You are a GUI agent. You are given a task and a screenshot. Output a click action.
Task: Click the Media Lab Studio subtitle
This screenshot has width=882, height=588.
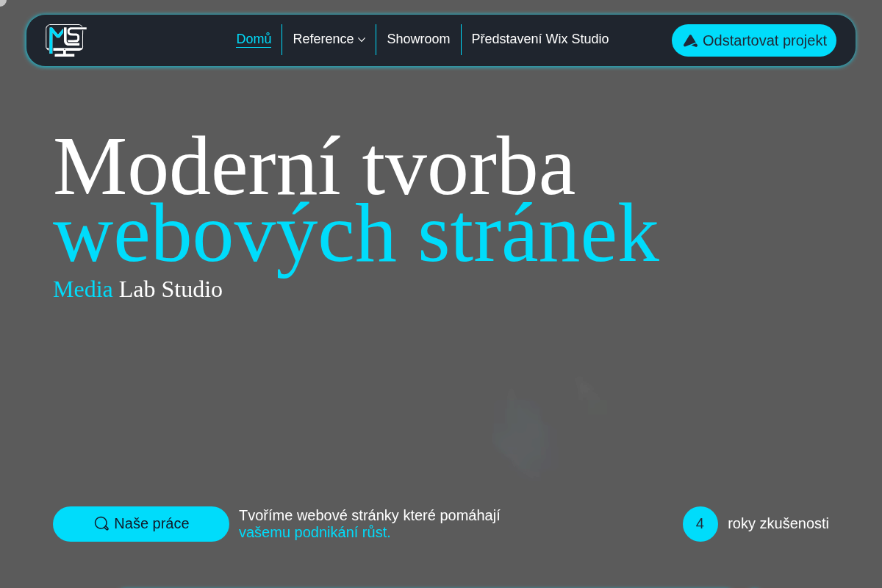(x=137, y=289)
